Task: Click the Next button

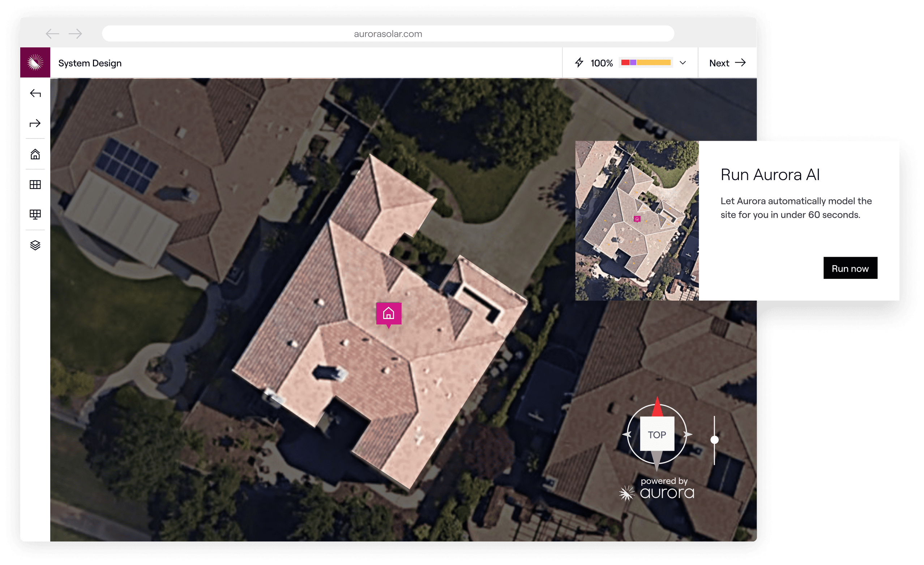Action: pyautogui.click(x=727, y=63)
